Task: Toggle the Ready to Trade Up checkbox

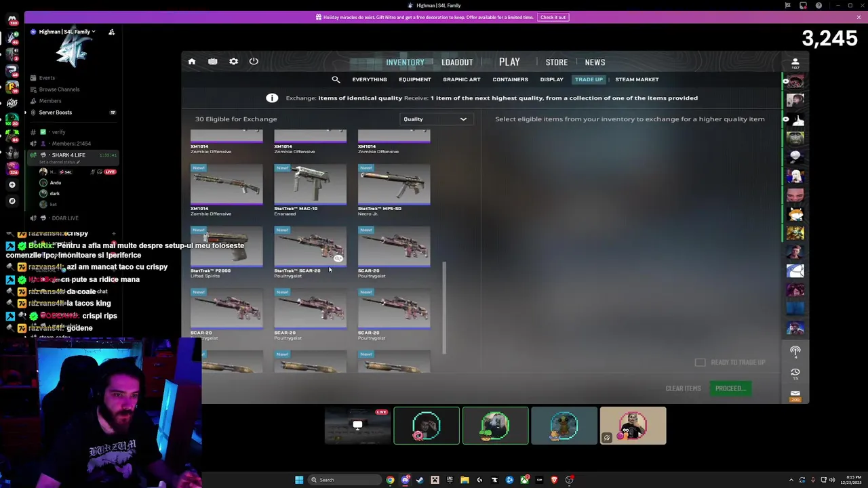Action: pos(700,363)
